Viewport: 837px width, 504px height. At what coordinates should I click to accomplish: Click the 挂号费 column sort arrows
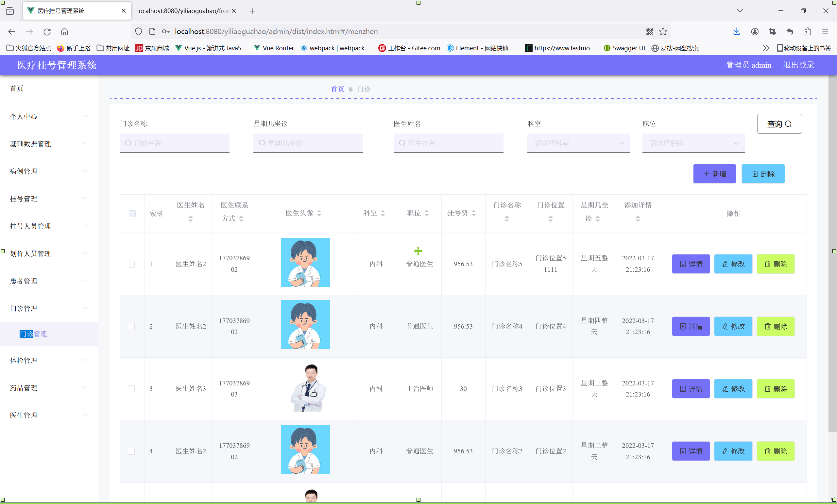[473, 213]
